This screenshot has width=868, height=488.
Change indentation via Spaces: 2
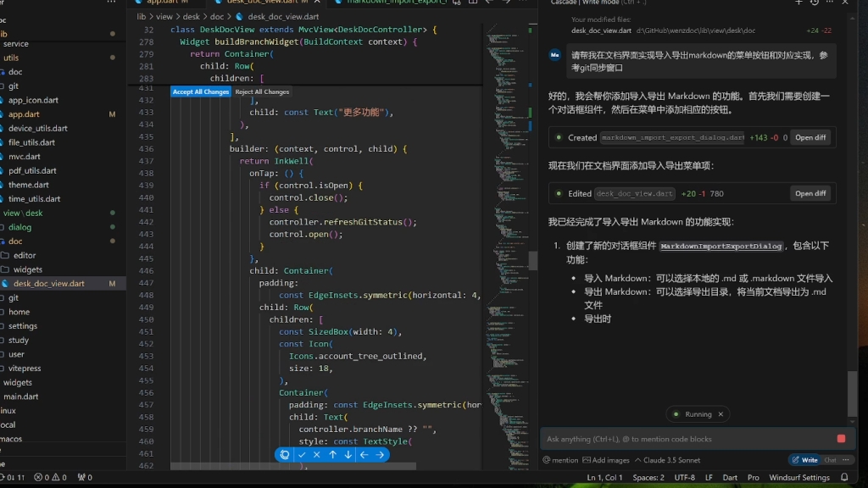coord(648,477)
